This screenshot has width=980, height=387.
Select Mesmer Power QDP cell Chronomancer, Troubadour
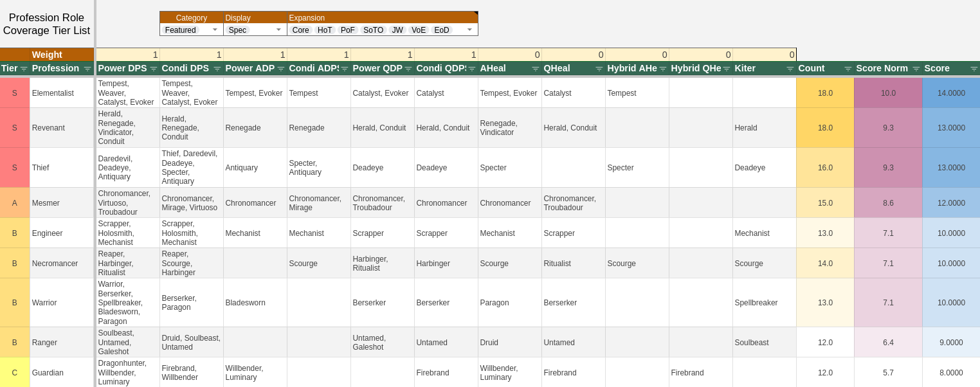(383, 203)
